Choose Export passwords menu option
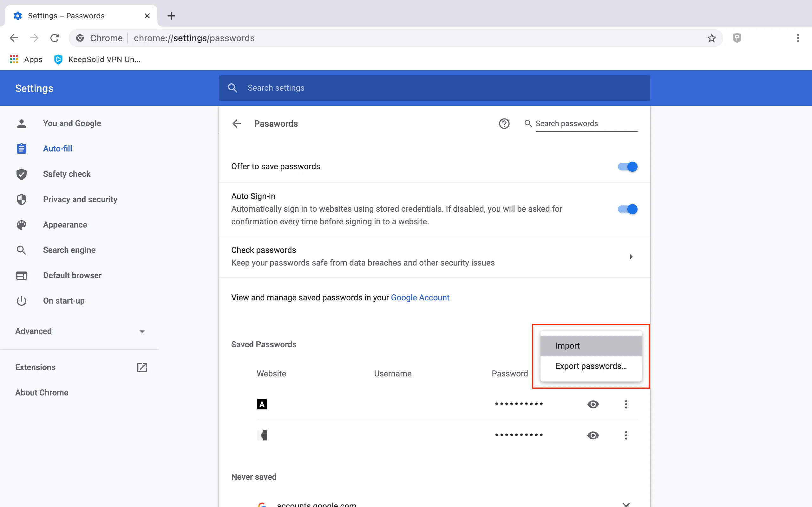The image size is (812, 507). (x=591, y=366)
